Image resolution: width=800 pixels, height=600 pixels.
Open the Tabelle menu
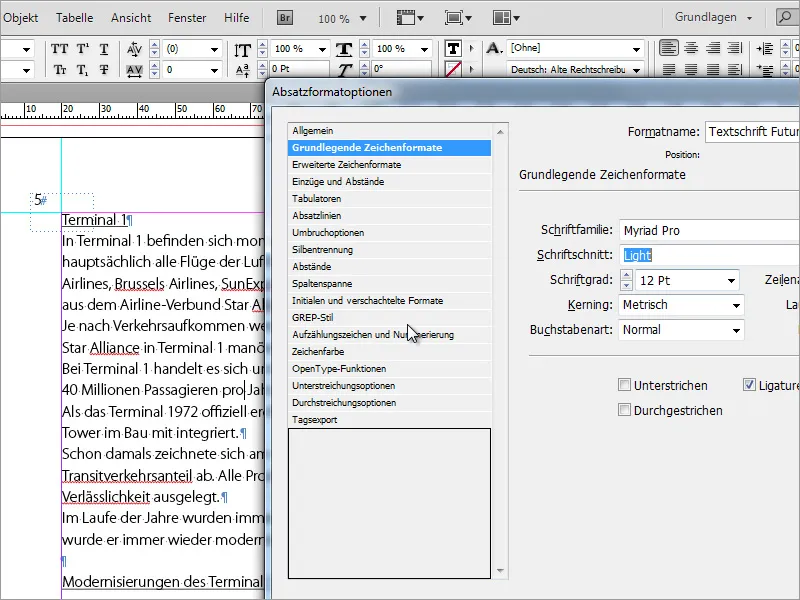point(74,18)
